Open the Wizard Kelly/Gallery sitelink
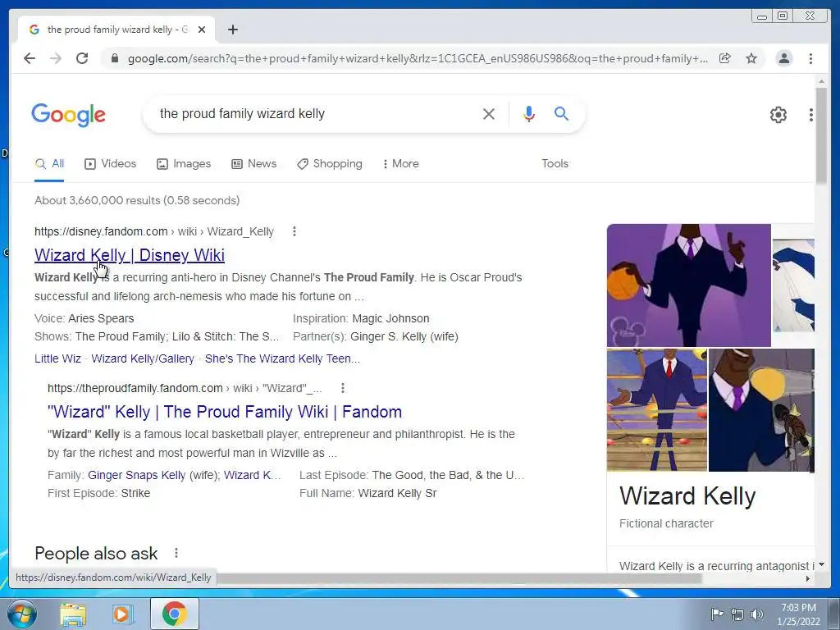 click(x=143, y=358)
